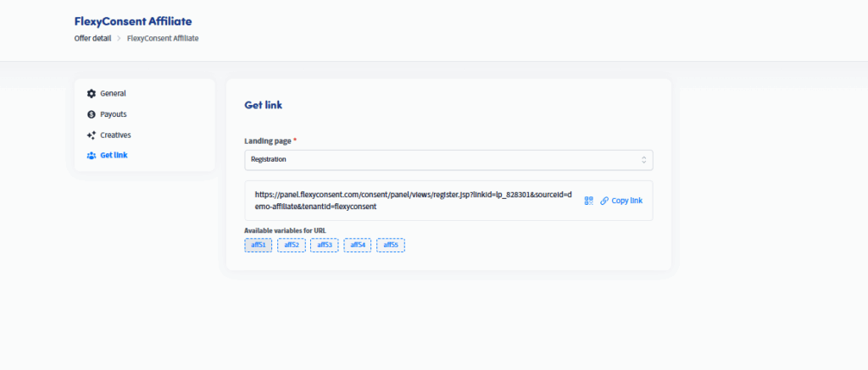868x370 pixels.
Task: Show the QR code for the link
Action: (588, 201)
